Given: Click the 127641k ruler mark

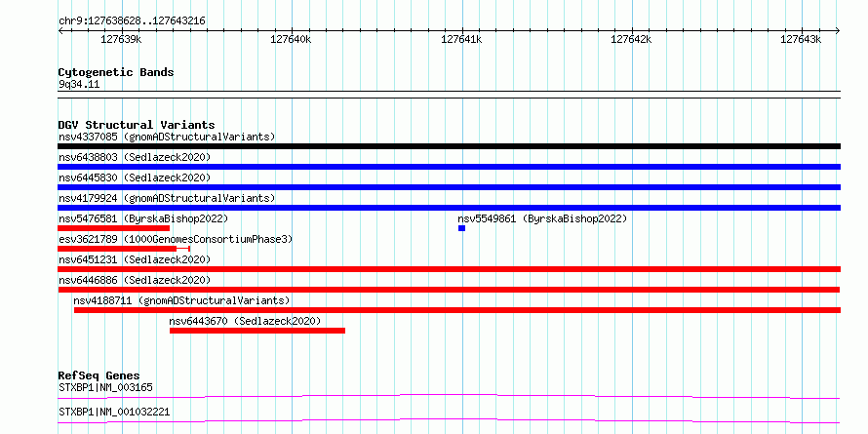Looking at the screenshot, I should (x=461, y=39).
